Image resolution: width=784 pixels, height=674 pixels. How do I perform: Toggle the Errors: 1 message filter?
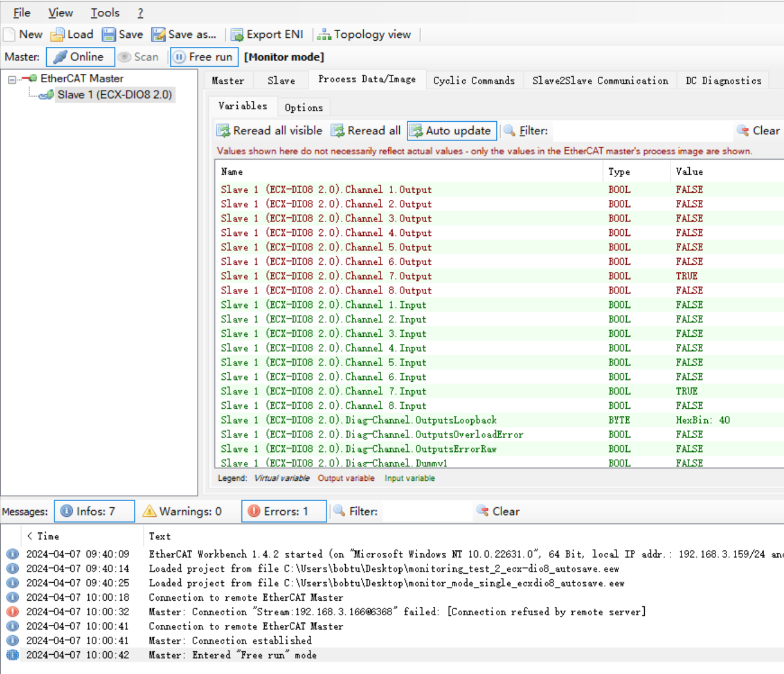click(x=284, y=511)
